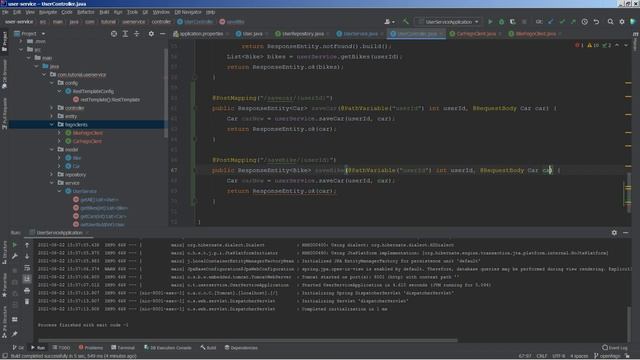Expand the repository package folder
The image size is (640, 360).
tap(52, 174)
